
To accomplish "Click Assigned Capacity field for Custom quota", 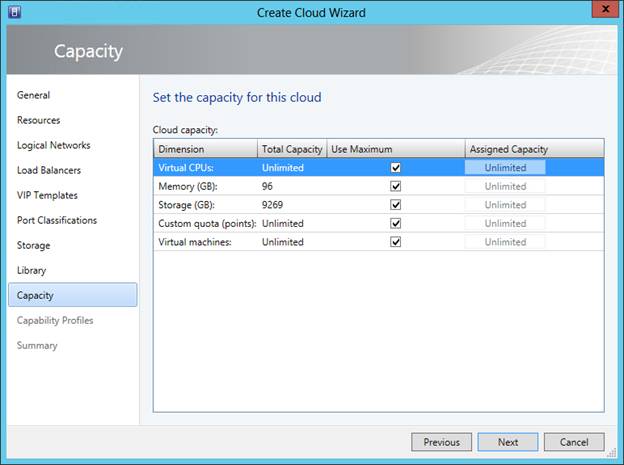I will click(x=505, y=223).
